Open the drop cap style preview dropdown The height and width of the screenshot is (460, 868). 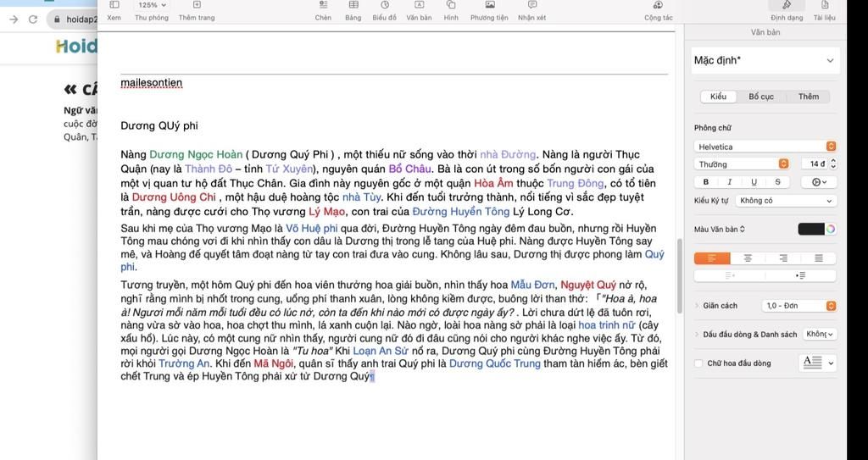coord(818,363)
